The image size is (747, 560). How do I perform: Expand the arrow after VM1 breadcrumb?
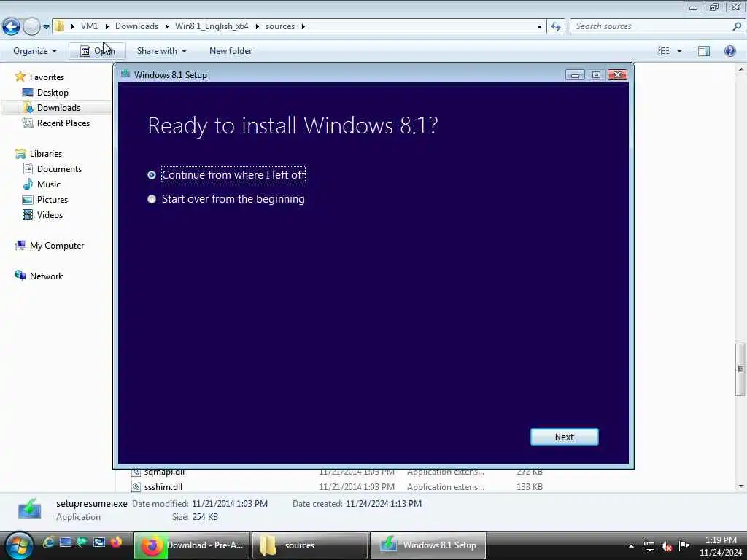[x=107, y=26]
